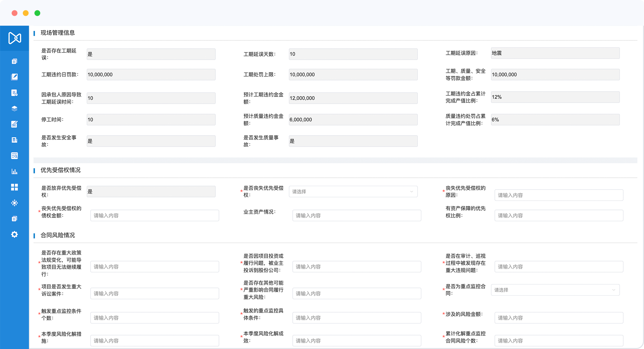Click the 有资产保障的优先权比例 input
The width and height of the screenshot is (644, 349).
pyautogui.click(x=559, y=215)
